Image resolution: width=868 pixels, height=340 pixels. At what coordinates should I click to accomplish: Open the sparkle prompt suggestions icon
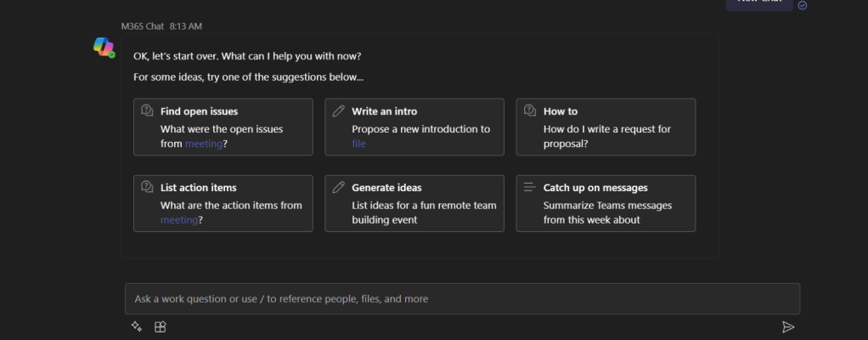[136, 326]
